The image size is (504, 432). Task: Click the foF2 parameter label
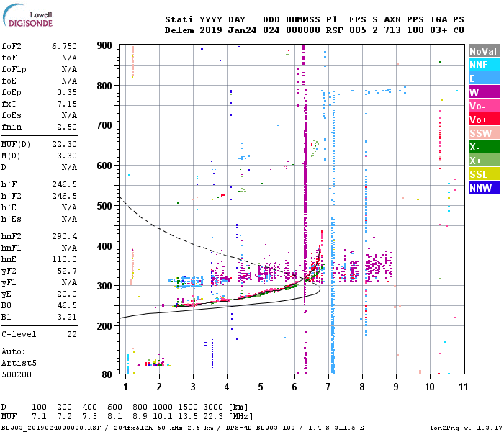coord(12,46)
